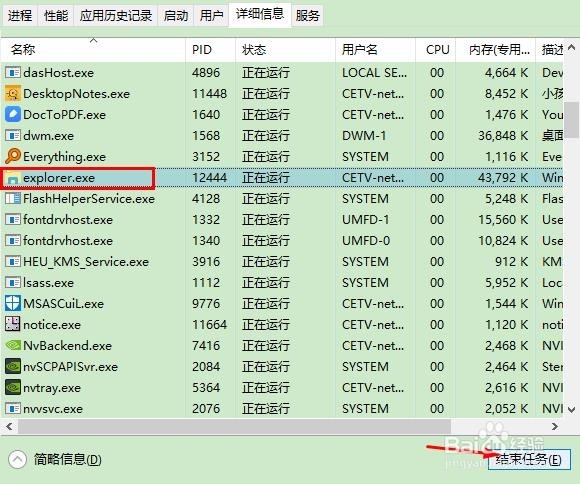Click the vertical scrollbar up arrow
Screen dimensions: 580x484
pyautogui.click(x=571, y=47)
